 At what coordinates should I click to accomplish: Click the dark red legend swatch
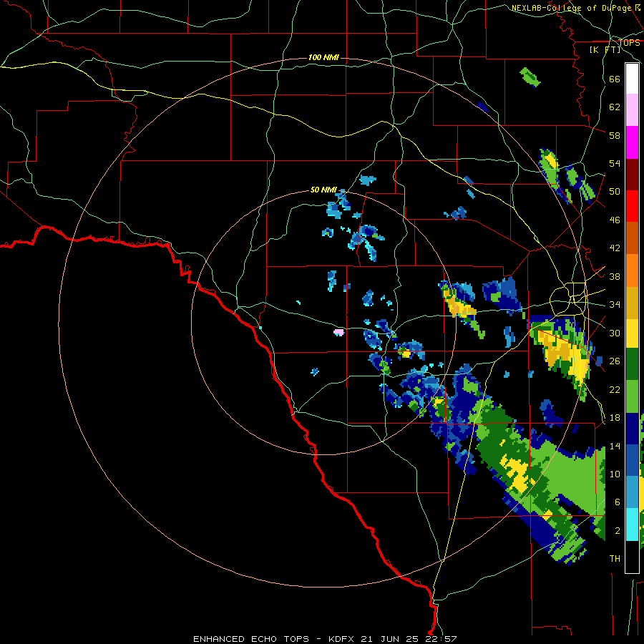(632, 175)
